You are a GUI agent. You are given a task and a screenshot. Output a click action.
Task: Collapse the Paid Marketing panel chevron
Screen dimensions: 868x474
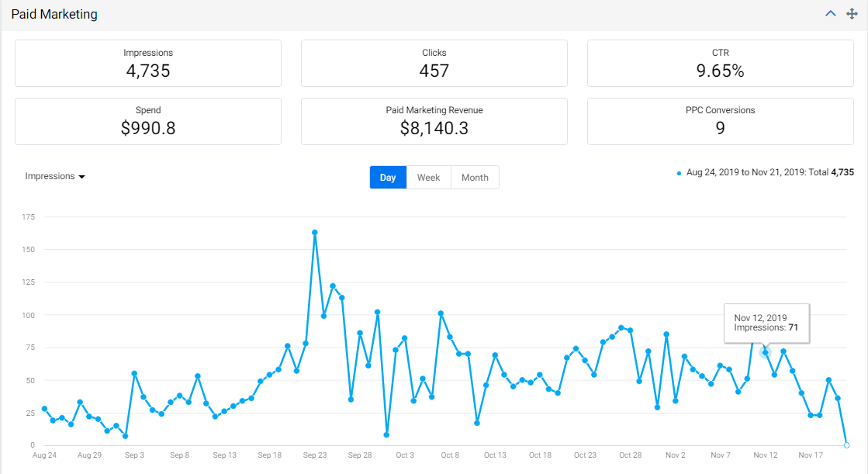pos(830,14)
